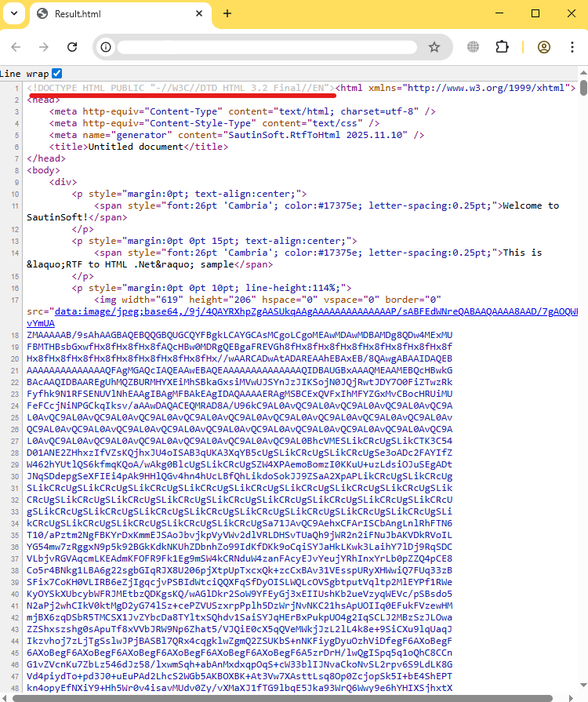Click the address bar field
The height and width of the screenshot is (702, 588).
coord(267,47)
